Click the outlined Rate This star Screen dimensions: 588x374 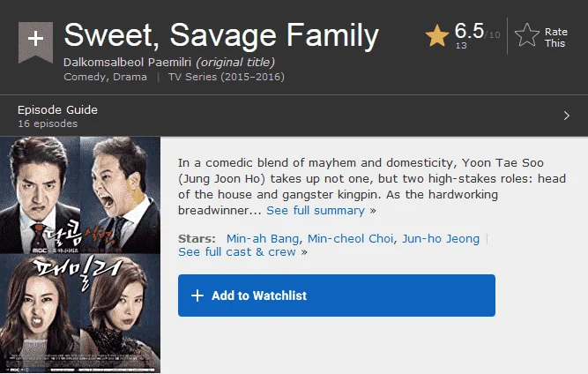click(527, 35)
